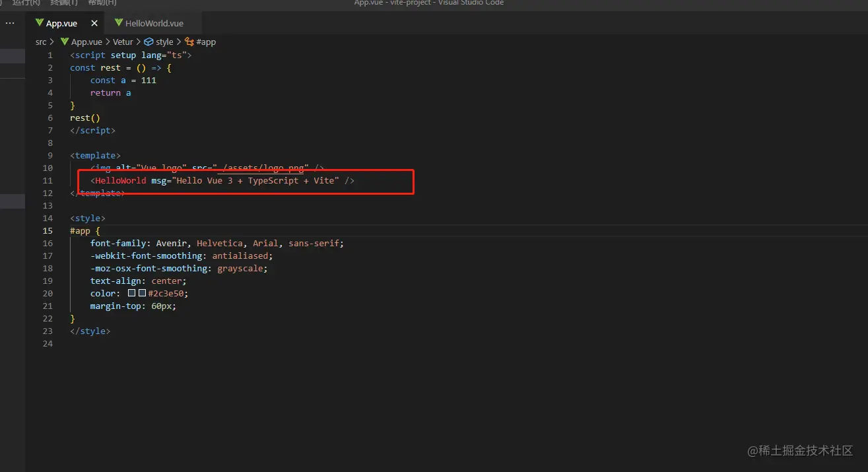The image size is (868, 472).
Task: Click the 'rest()' call on line 6
Action: click(85, 118)
